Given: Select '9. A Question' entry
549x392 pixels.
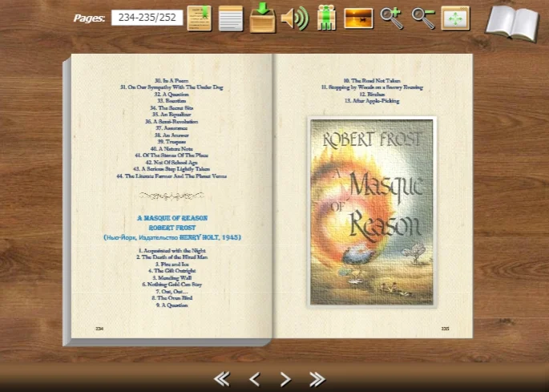Looking at the screenshot, I should [x=172, y=305].
